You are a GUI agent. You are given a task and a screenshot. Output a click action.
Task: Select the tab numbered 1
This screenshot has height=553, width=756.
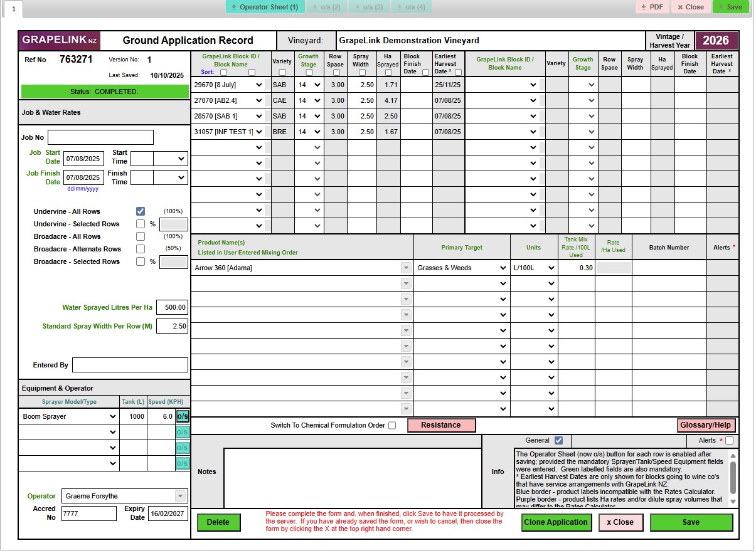[14, 9]
